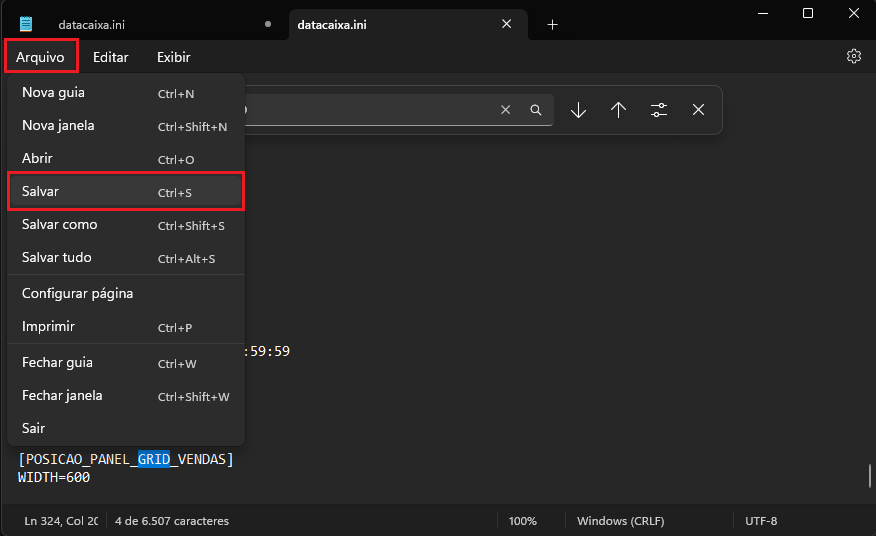Click the find next down arrow
The height and width of the screenshot is (536, 876).
(578, 110)
